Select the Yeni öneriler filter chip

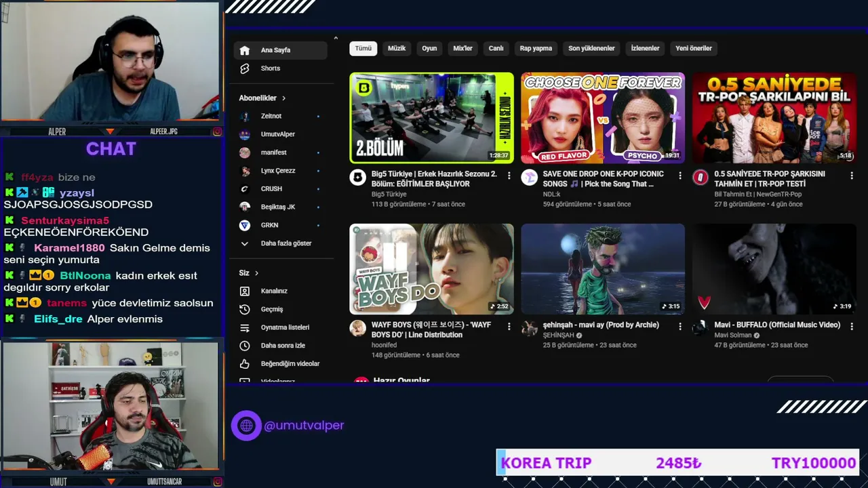694,48
